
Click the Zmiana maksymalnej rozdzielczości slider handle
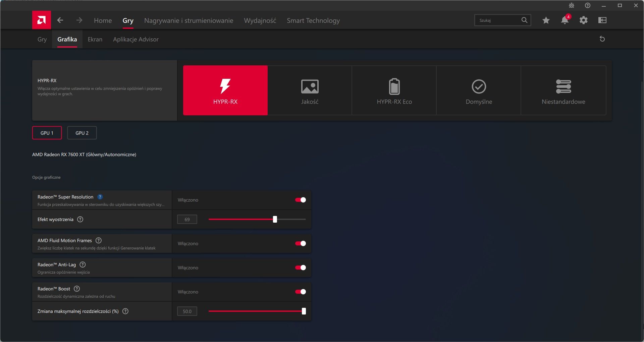click(x=304, y=311)
